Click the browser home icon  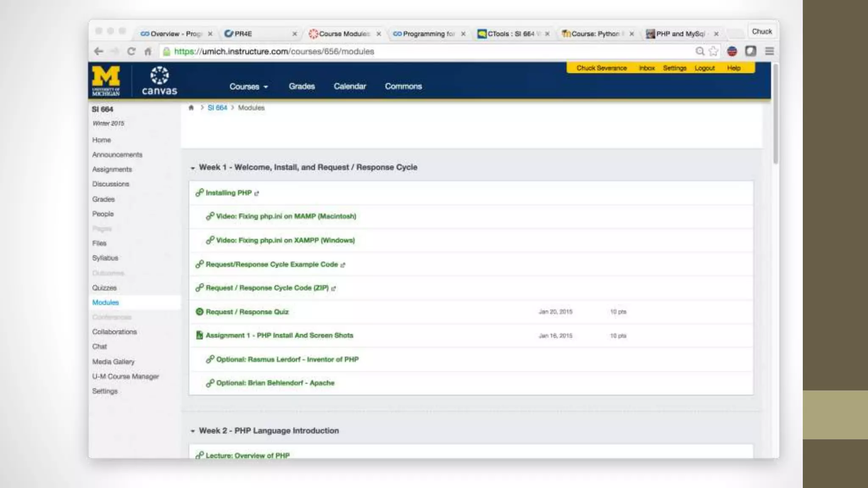tap(147, 52)
